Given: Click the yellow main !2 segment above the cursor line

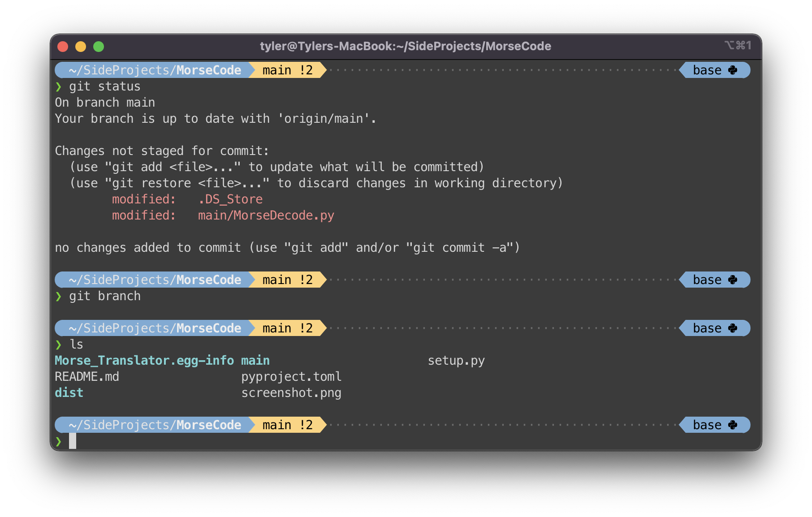Looking at the screenshot, I should pyautogui.click(x=288, y=425).
